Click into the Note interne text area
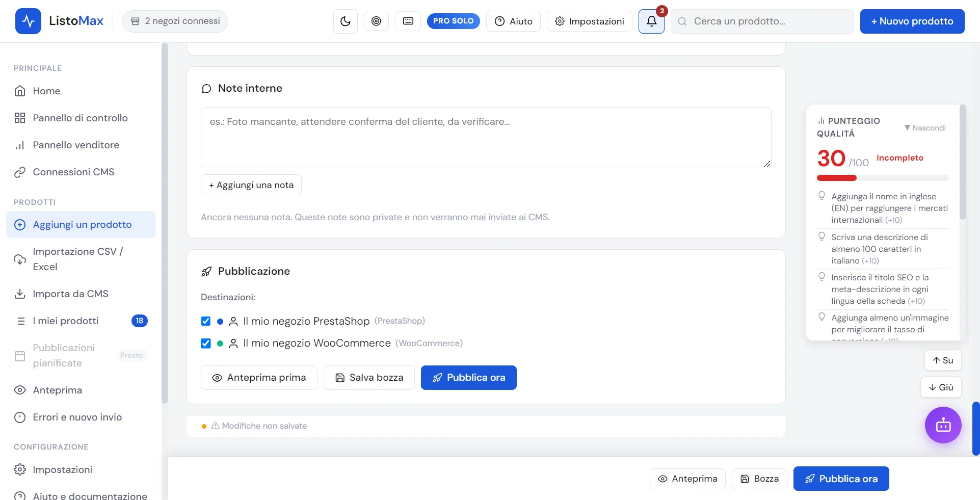 tap(486, 138)
